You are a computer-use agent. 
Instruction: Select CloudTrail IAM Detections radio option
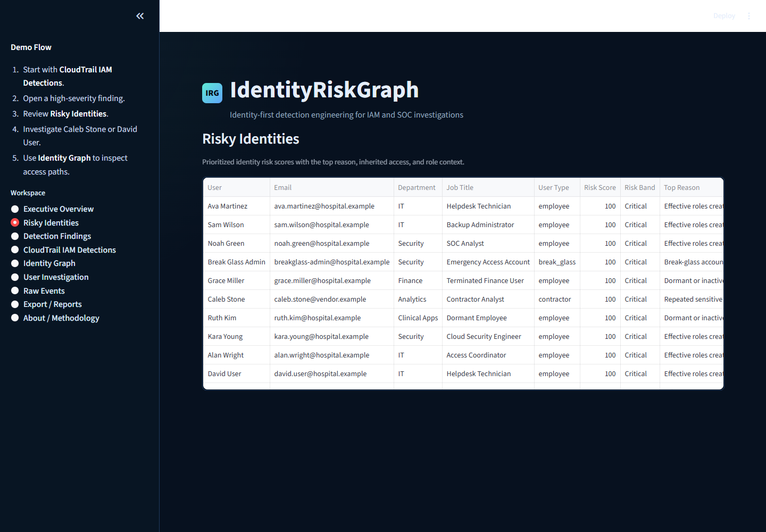[x=63, y=250]
